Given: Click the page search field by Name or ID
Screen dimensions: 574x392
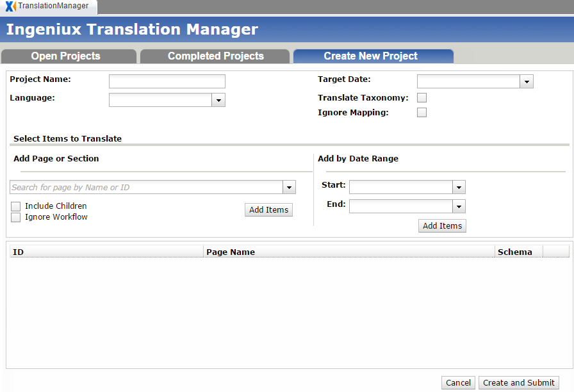Looking at the screenshot, I should (x=147, y=187).
